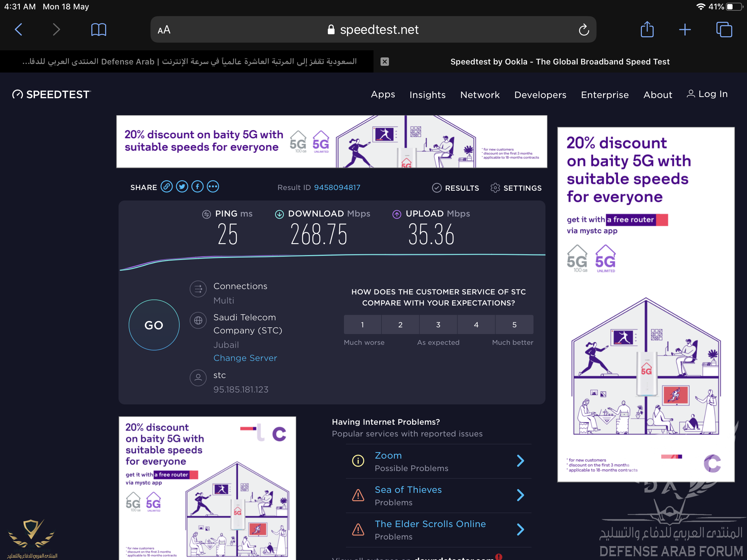Rate STC customer service 1
This screenshot has width=747, height=560.
point(362,325)
